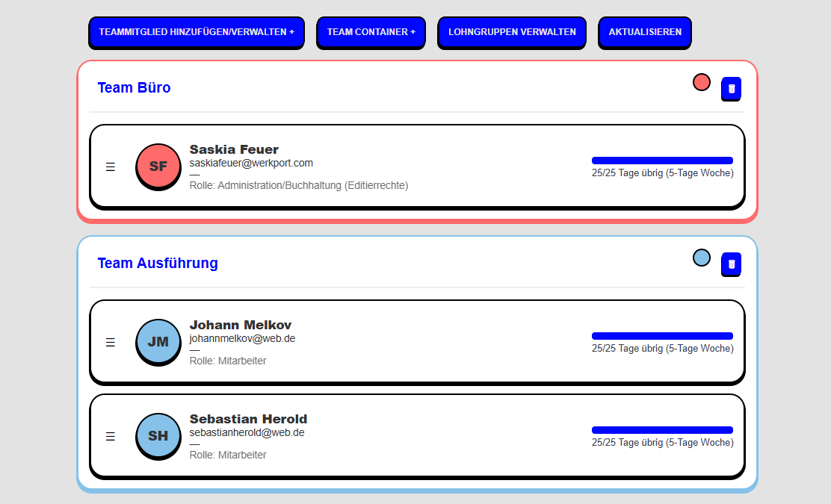Open Sebastian Herold's name in member card
This screenshot has height=504, width=831.
248,419
